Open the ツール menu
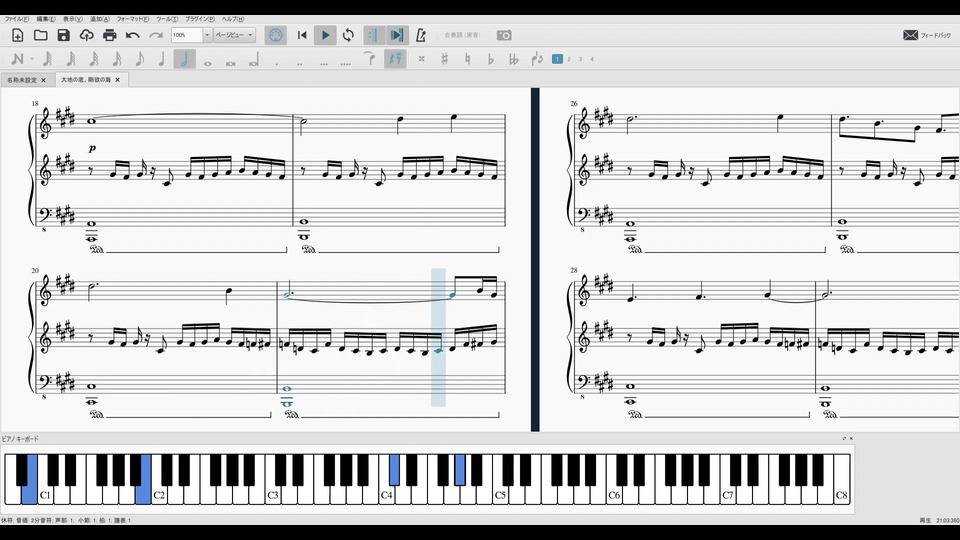 167,19
